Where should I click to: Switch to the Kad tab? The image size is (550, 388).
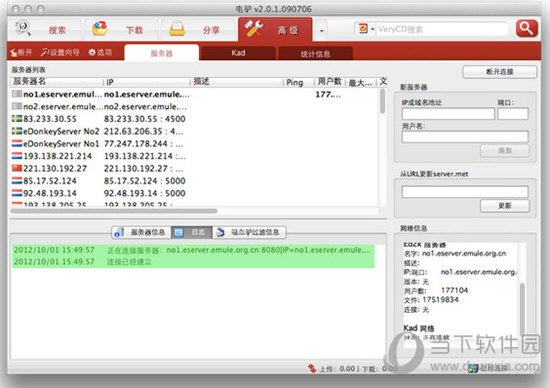238,53
